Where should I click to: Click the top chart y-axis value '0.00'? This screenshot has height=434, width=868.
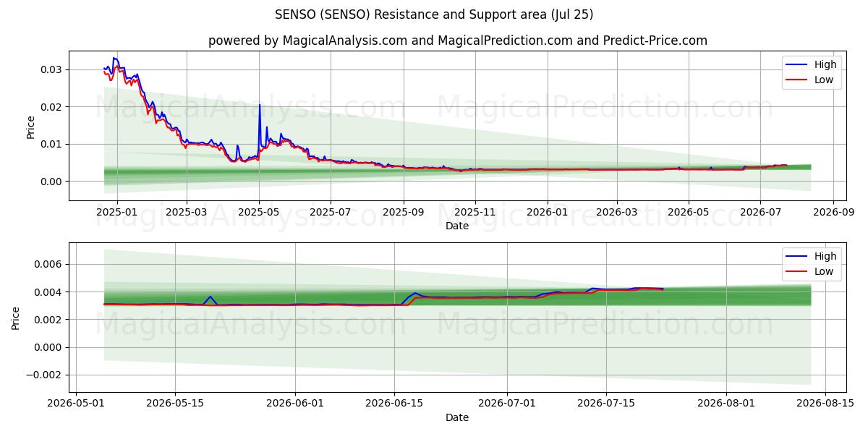(x=52, y=182)
